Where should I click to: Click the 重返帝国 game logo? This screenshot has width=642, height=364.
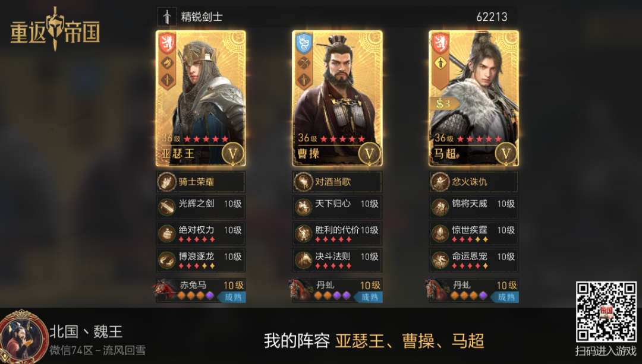click(x=55, y=30)
